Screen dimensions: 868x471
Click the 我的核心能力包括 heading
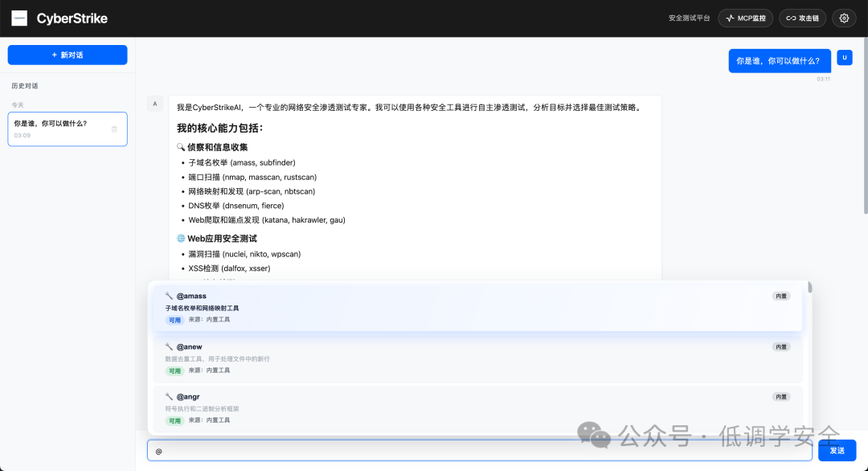point(219,129)
